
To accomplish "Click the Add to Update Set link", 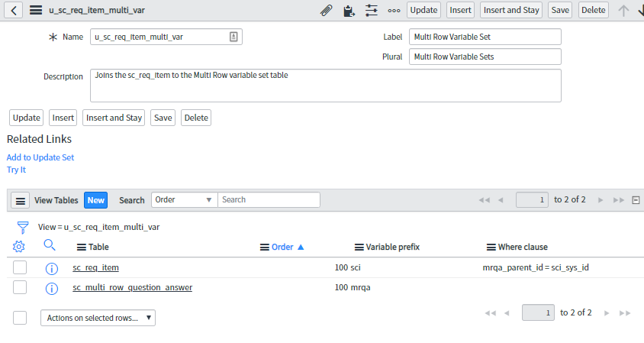I will (40, 157).
